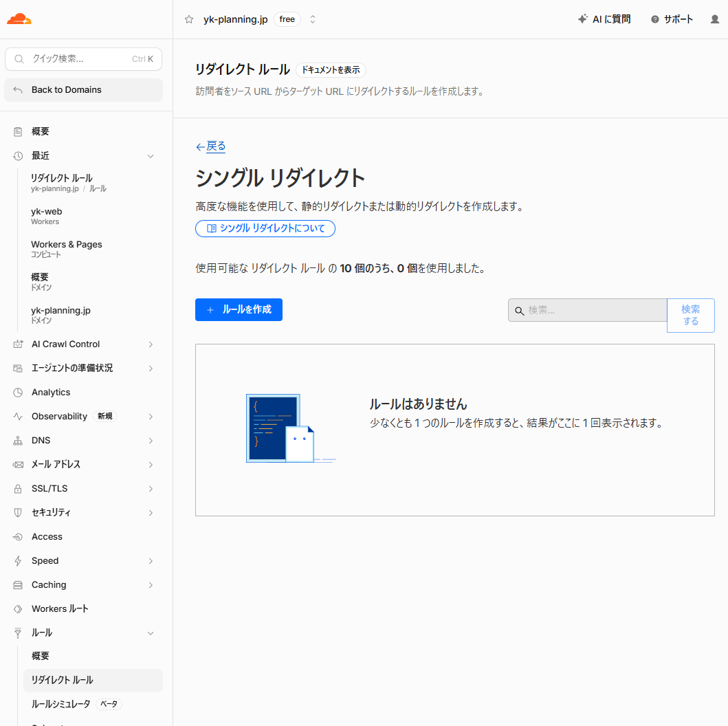This screenshot has height=726, width=728.
Task: Click ルールを作成 button
Action: pos(239,310)
